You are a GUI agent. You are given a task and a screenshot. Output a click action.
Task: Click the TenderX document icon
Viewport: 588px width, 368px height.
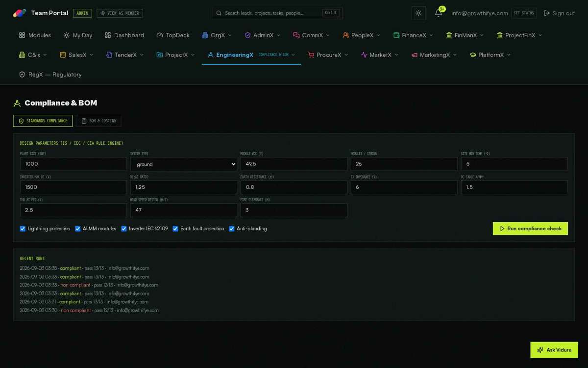pyautogui.click(x=109, y=55)
